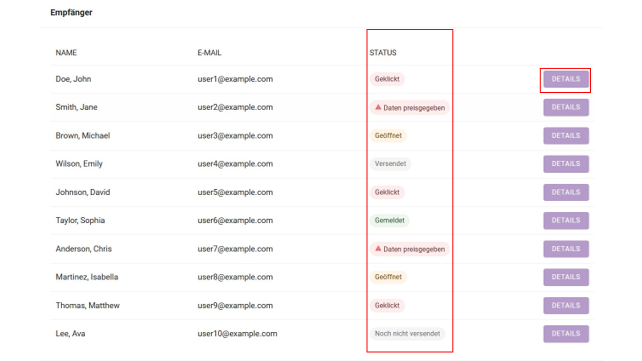Select the name Doe, John

point(73,79)
